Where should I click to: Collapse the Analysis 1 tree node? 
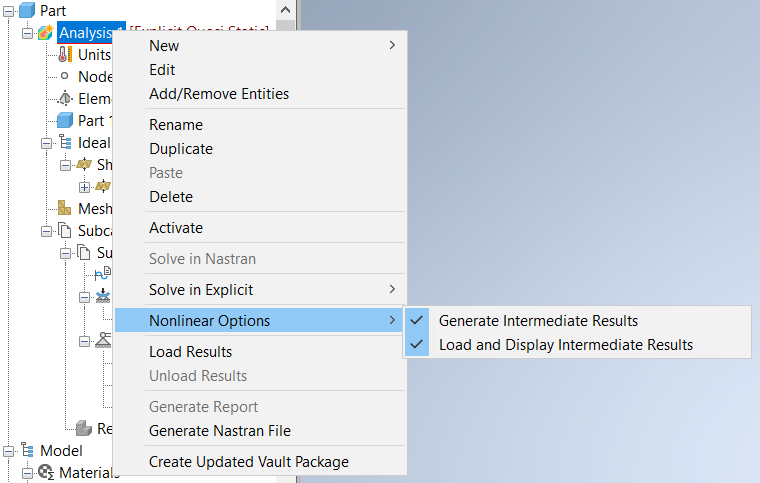27,33
